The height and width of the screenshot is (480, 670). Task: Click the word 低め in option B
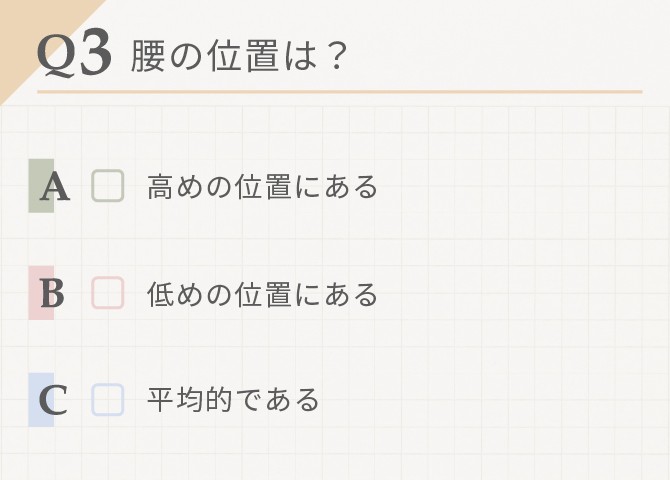pyautogui.click(x=175, y=294)
